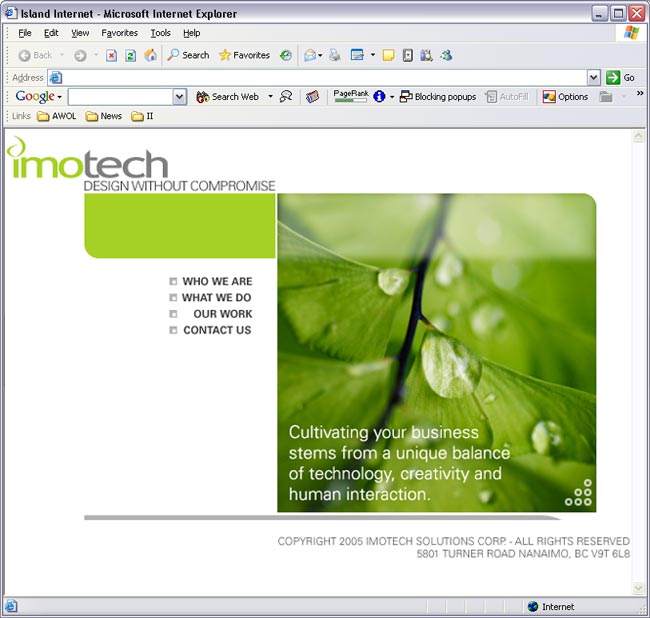Click the Print icon
This screenshot has width=650, height=618.
[x=335, y=55]
